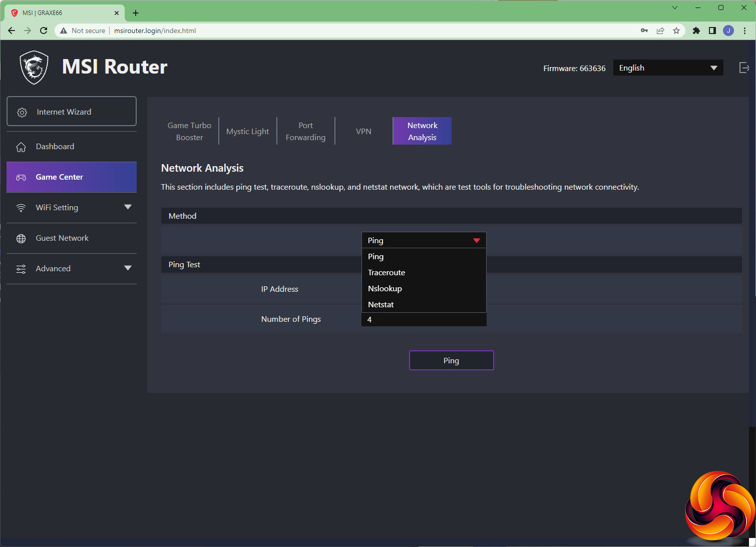Expand the WiFi Setting submenu arrow
This screenshot has height=547, width=756.
click(128, 207)
